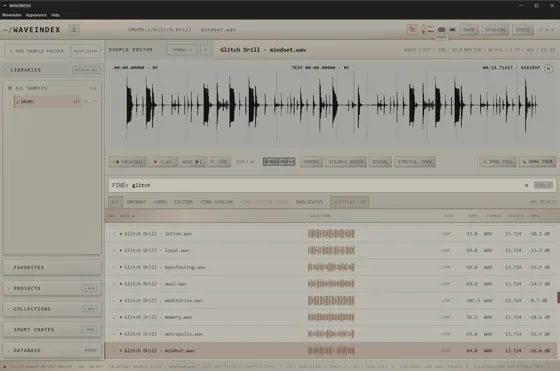Image resolution: width=560 pixels, height=371 pixels.
Task: Select the ALL SAMPLES row
Action: click(x=52, y=88)
